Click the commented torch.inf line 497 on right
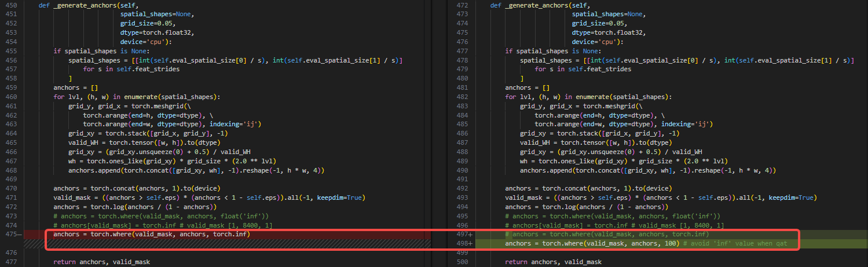 tap(607, 235)
